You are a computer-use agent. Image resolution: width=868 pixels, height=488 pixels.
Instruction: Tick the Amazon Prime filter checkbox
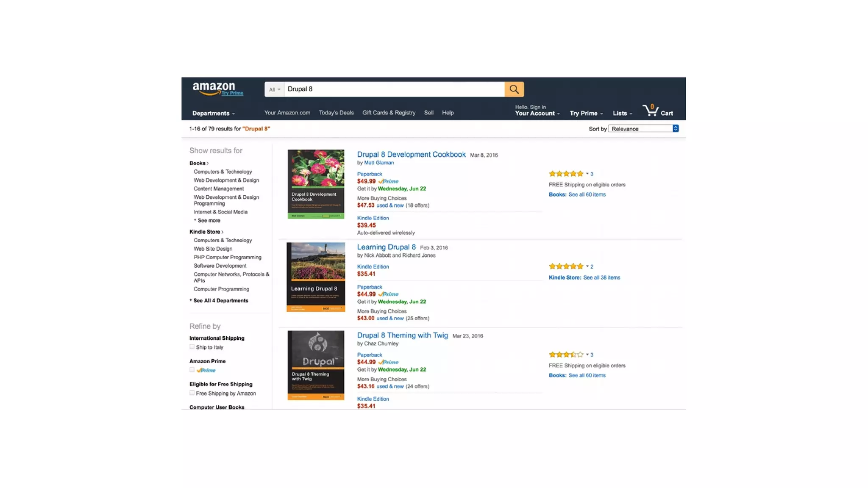point(192,370)
